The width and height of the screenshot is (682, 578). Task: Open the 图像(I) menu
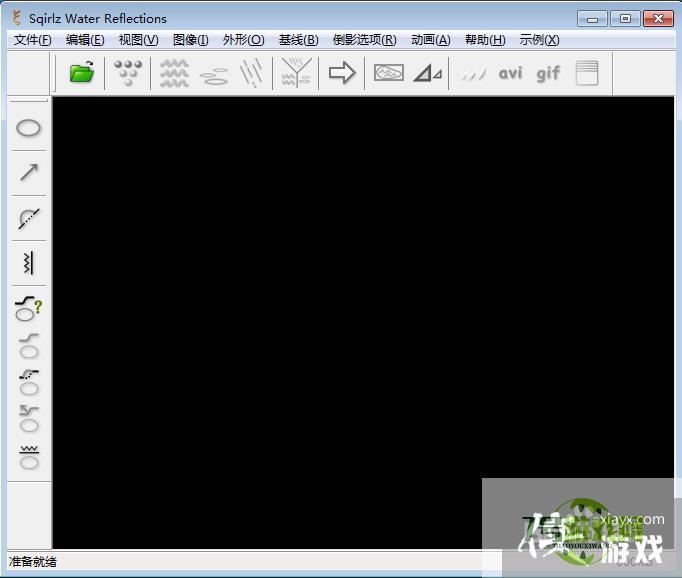[191, 40]
